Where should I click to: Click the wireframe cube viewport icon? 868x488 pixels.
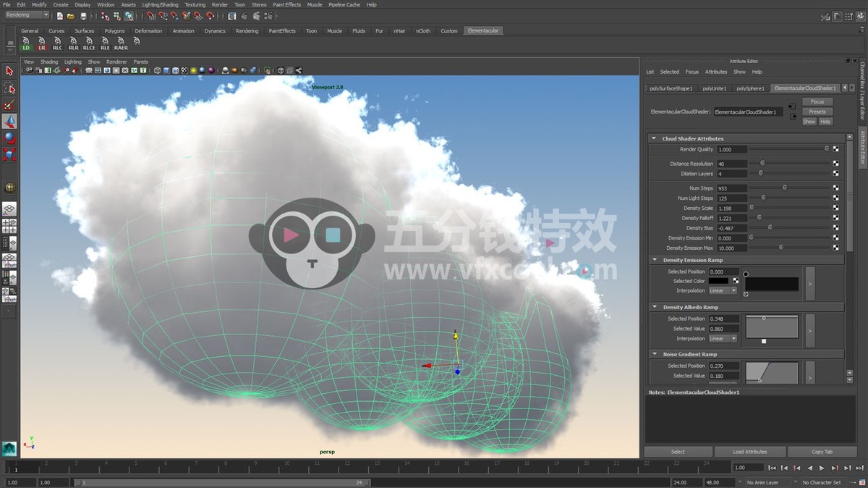(156, 70)
